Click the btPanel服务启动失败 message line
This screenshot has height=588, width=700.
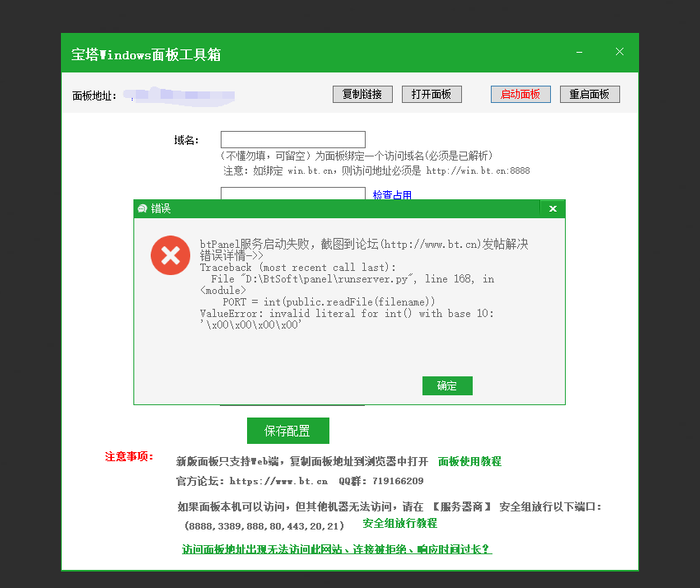pos(364,244)
